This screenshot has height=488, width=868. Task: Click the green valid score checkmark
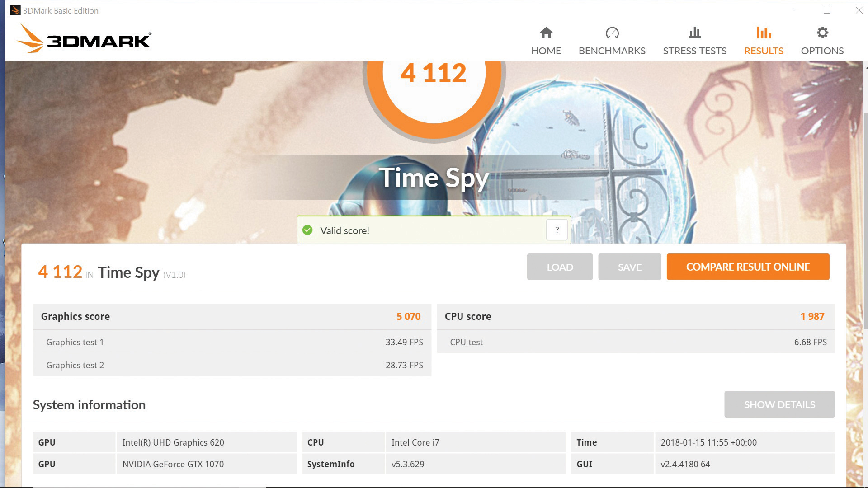coord(307,230)
